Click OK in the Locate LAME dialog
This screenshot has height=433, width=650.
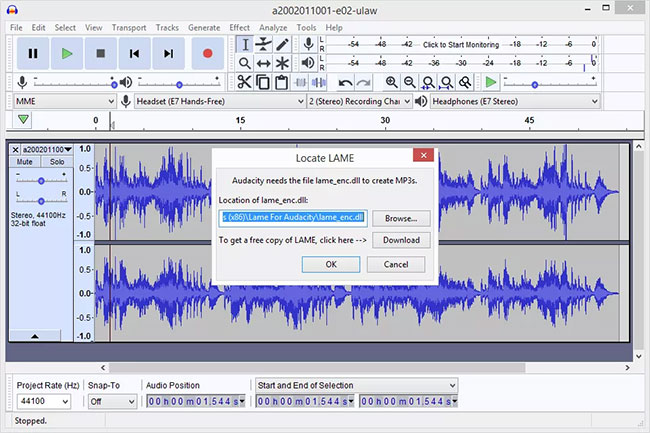pyautogui.click(x=331, y=264)
